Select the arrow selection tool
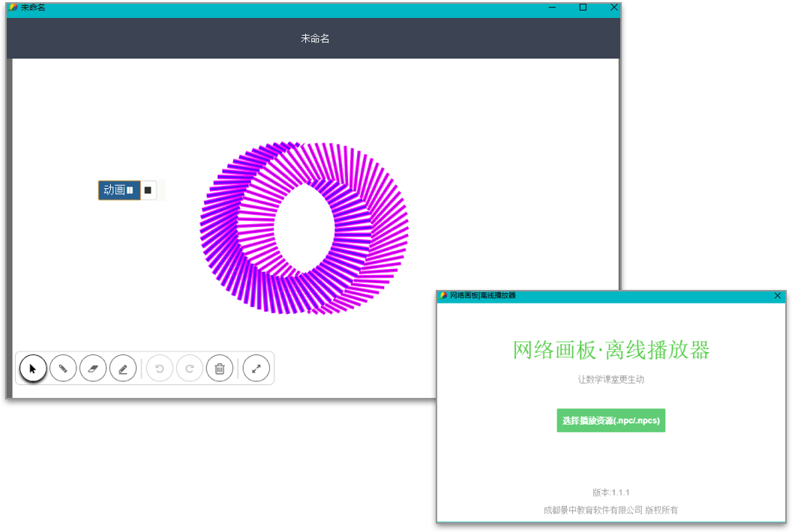This screenshot has height=532, width=792. [33, 368]
